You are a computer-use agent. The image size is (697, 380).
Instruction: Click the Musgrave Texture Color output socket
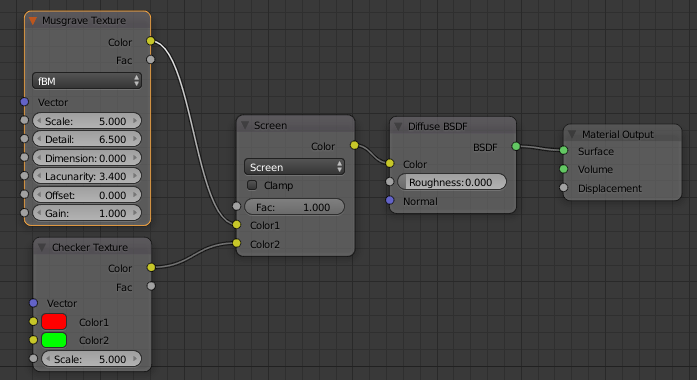coord(150,41)
